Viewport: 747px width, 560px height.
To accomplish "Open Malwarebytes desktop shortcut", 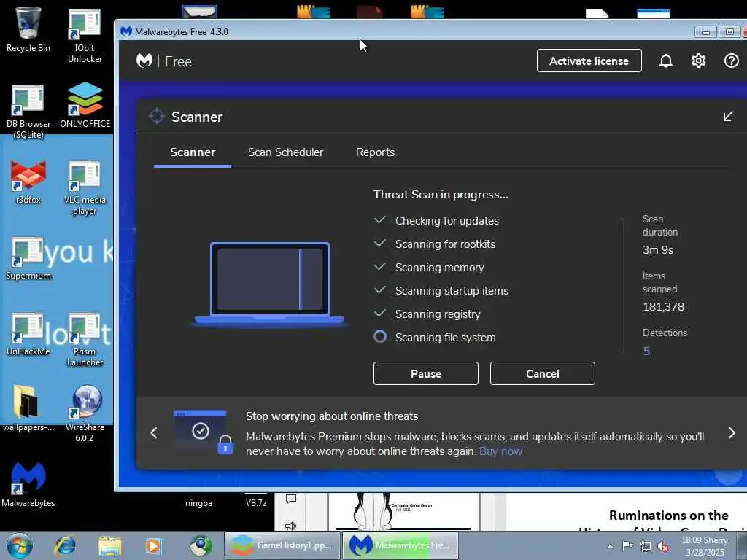I will [x=28, y=484].
